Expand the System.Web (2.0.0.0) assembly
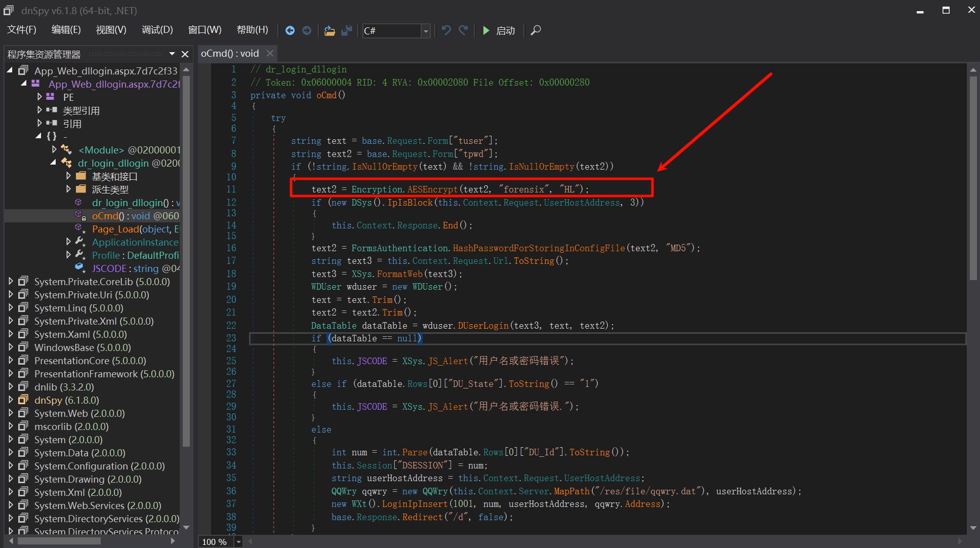 click(11, 413)
